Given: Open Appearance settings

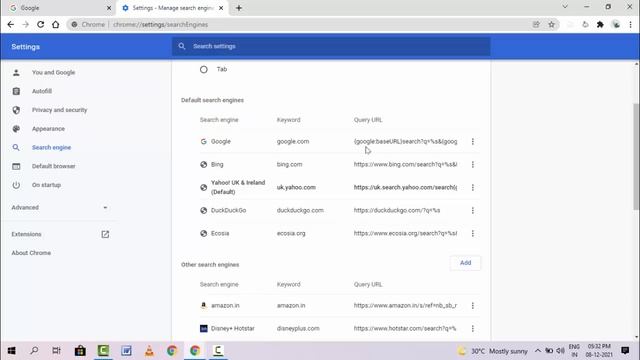Looking at the screenshot, I should [48, 129].
